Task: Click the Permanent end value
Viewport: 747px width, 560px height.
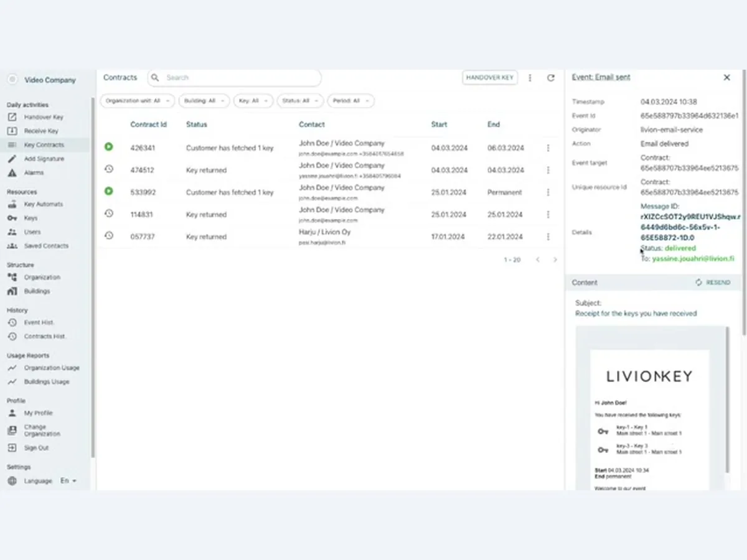Action: point(505,192)
